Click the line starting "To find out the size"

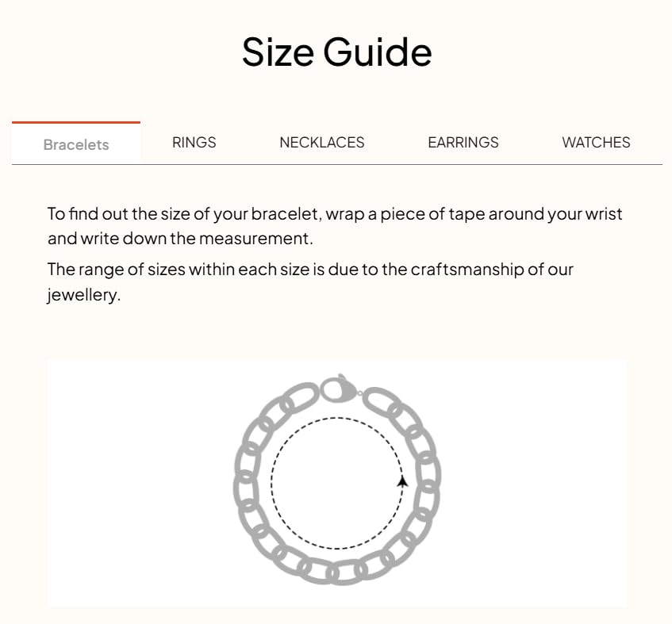[x=334, y=214]
